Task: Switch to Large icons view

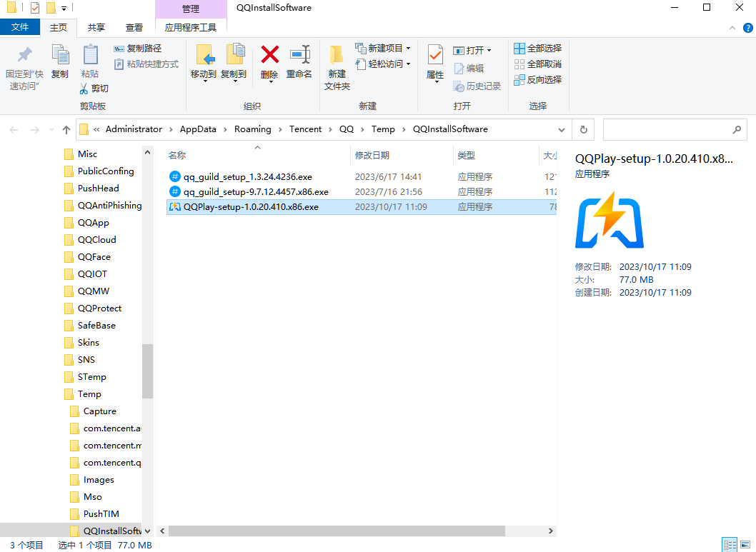Action: (x=746, y=546)
